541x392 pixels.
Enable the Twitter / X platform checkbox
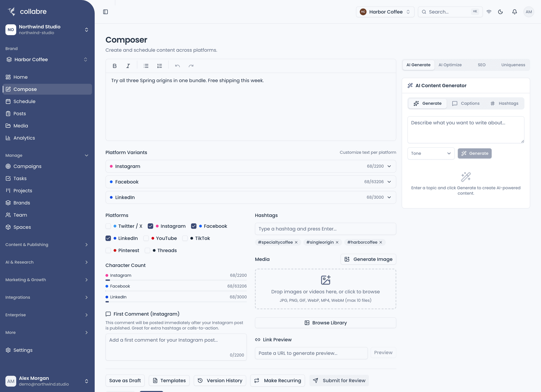click(108, 226)
